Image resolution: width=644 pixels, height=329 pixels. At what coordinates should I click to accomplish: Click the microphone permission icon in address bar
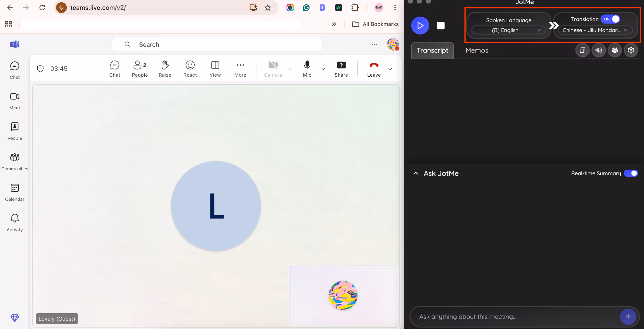click(61, 8)
